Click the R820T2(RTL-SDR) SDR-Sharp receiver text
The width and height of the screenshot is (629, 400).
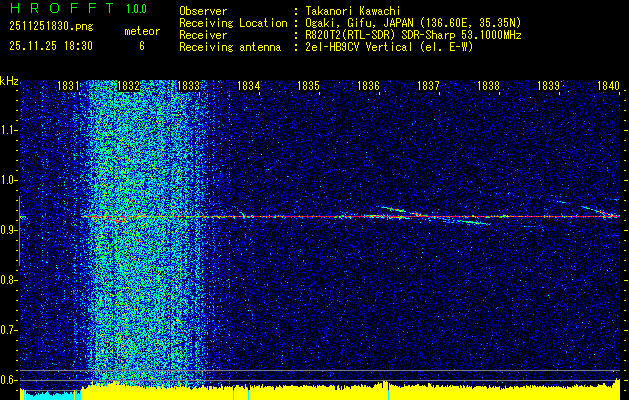click(x=413, y=35)
